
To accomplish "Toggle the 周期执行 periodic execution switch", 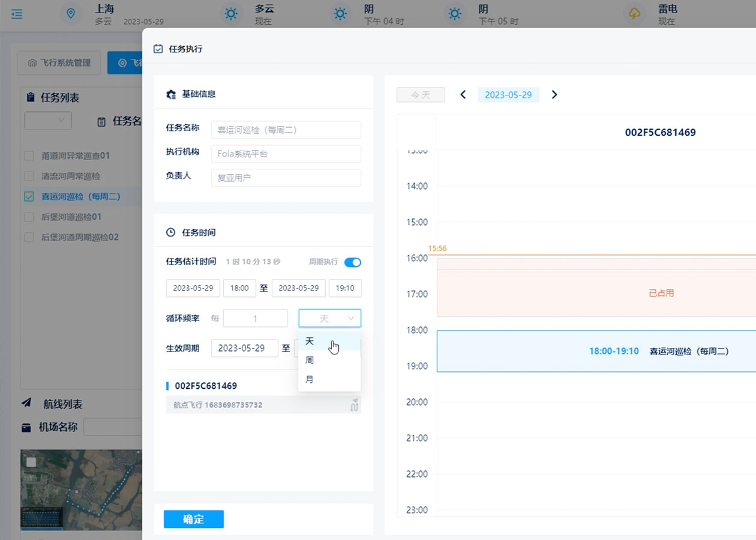I will point(352,262).
